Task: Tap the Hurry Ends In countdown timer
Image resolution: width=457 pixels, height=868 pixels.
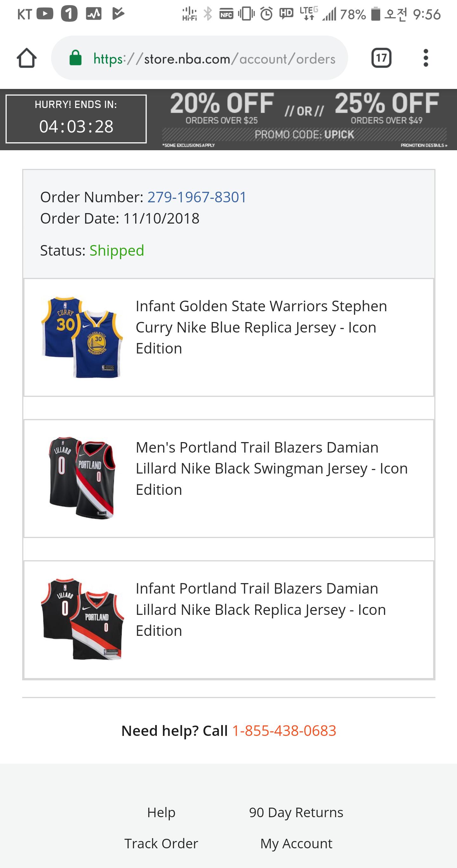Action: (76, 119)
